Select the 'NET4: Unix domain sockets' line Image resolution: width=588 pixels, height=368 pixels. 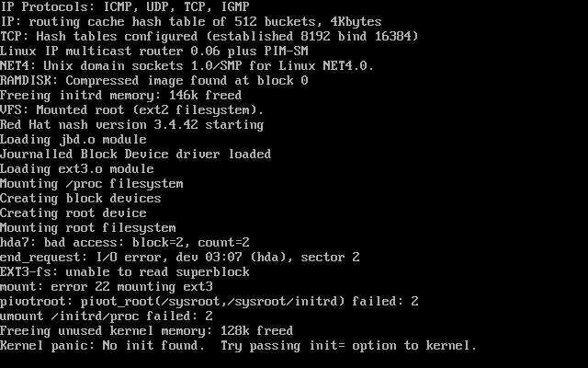(187, 65)
